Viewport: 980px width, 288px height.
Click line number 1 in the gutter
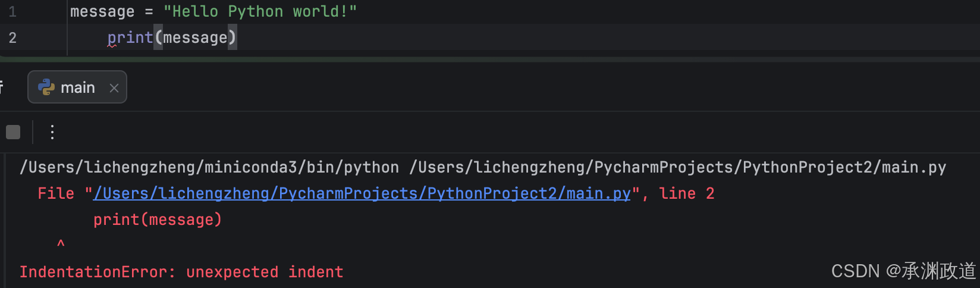pyautogui.click(x=12, y=12)
